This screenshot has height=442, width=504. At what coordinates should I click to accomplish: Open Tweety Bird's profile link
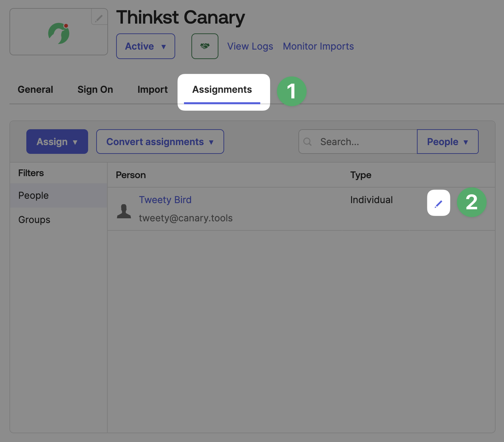tap(165, 200)
